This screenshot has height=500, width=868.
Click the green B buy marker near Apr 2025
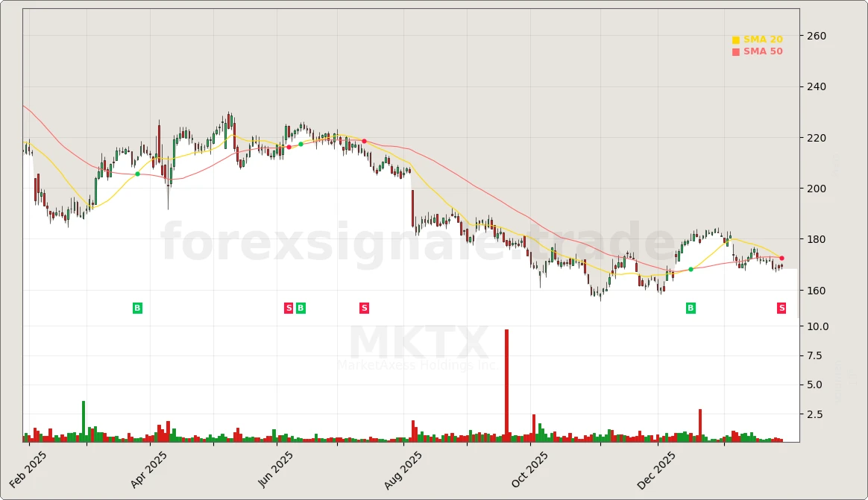[x=137, y=307]
